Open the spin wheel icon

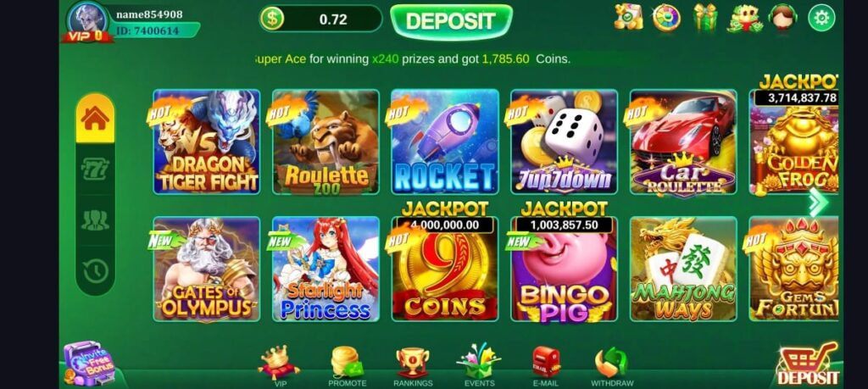[666, 17]
